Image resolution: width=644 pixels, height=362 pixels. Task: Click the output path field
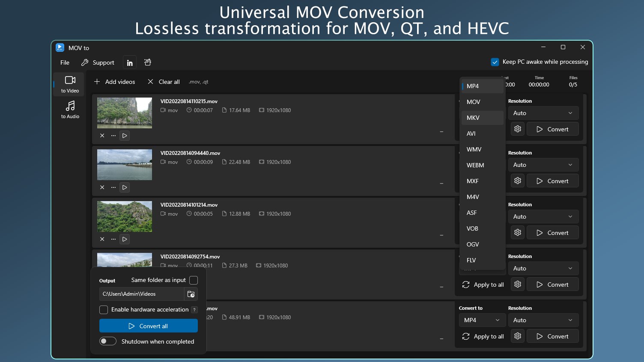142,294
